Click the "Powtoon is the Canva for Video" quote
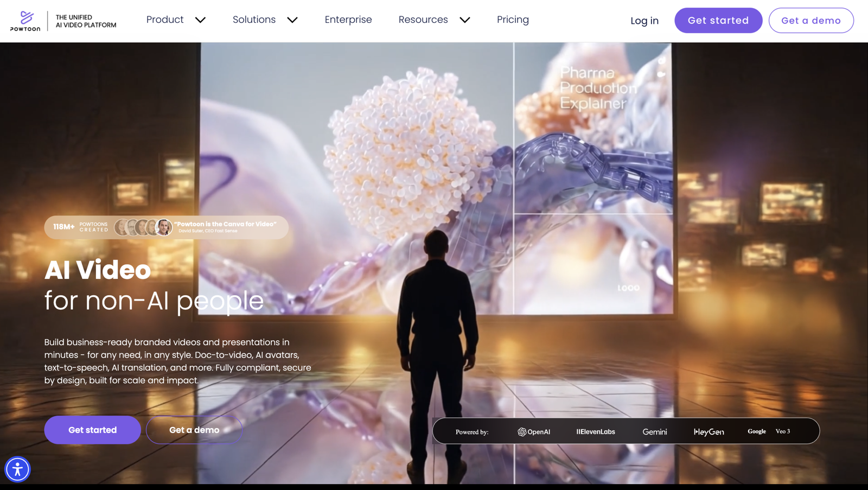The width and height of the screenshot is (868, 490). pyautogui.click(x=225, y=224)
